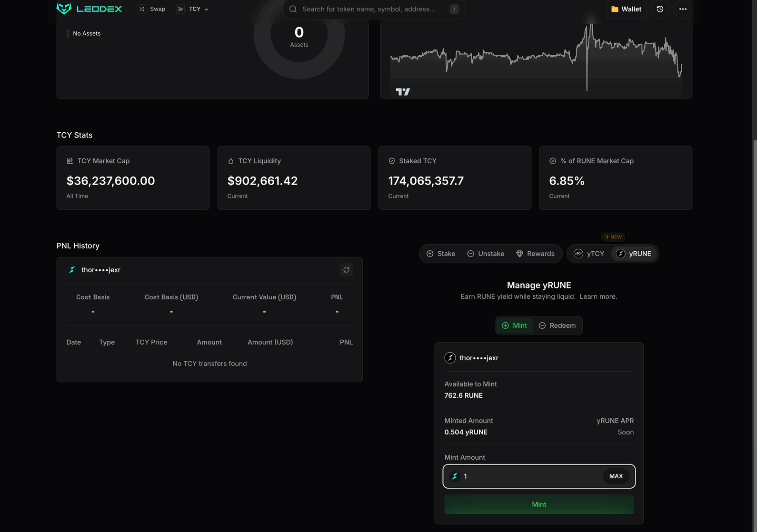Switch to the Unstake tab

pos(485,254)
